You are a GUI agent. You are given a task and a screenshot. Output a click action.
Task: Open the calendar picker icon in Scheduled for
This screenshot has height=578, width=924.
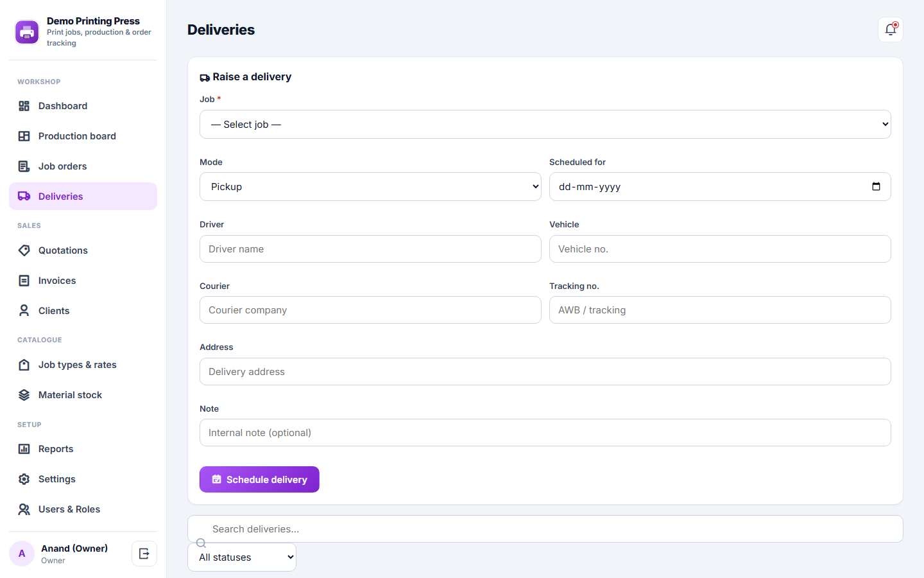point(876,187)
